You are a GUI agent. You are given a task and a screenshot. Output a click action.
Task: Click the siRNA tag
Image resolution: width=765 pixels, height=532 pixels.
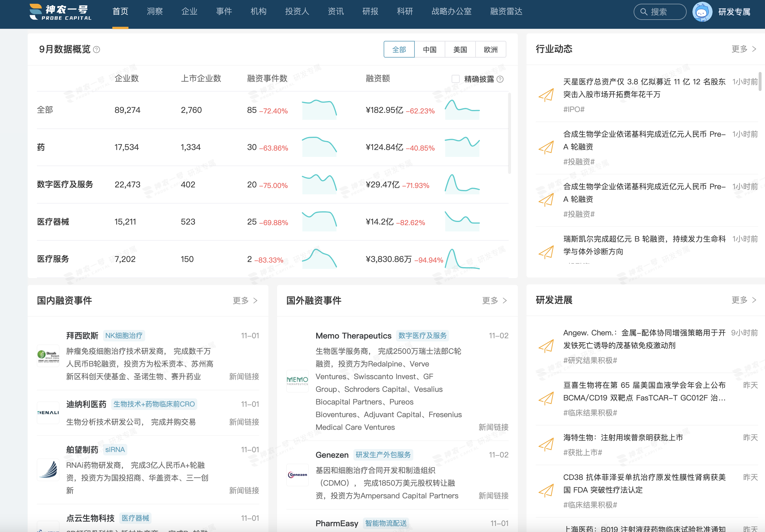point(115,449)
